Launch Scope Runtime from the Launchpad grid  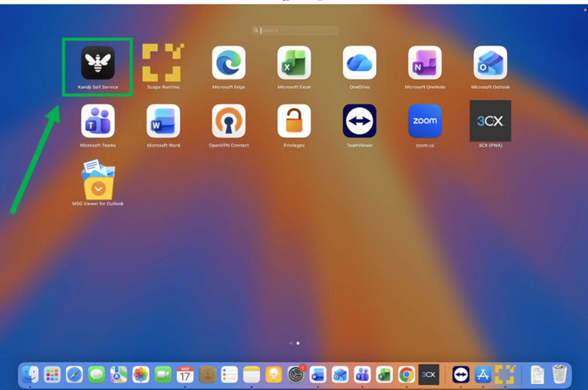click(x=163, y=63)
